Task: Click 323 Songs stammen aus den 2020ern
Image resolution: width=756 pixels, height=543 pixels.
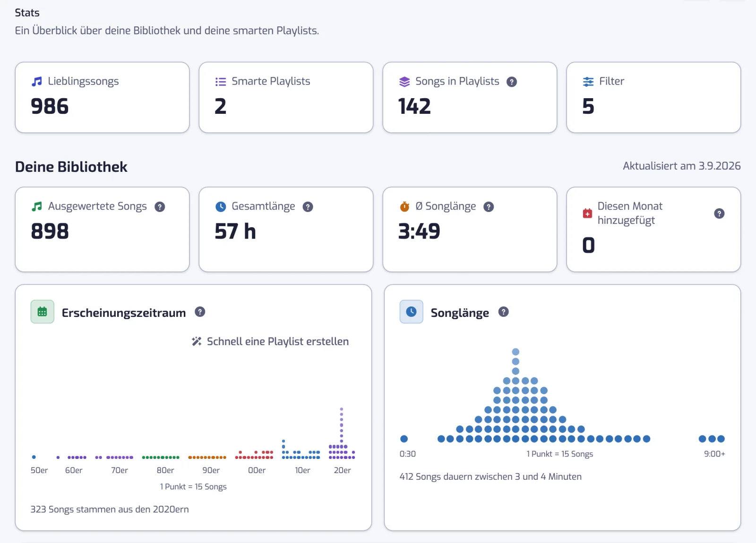Action: tap(110, 509)
